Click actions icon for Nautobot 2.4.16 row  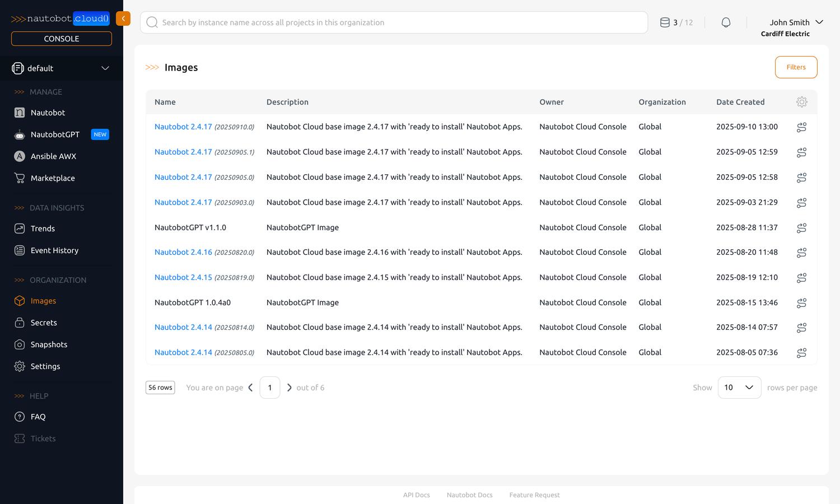tap(801, 253)
